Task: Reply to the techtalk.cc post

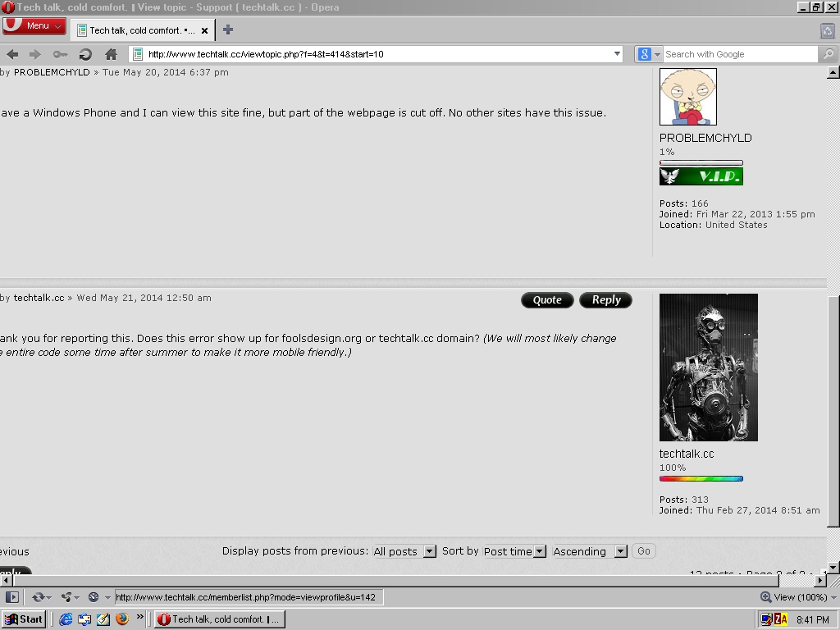Action: point(606,300)
